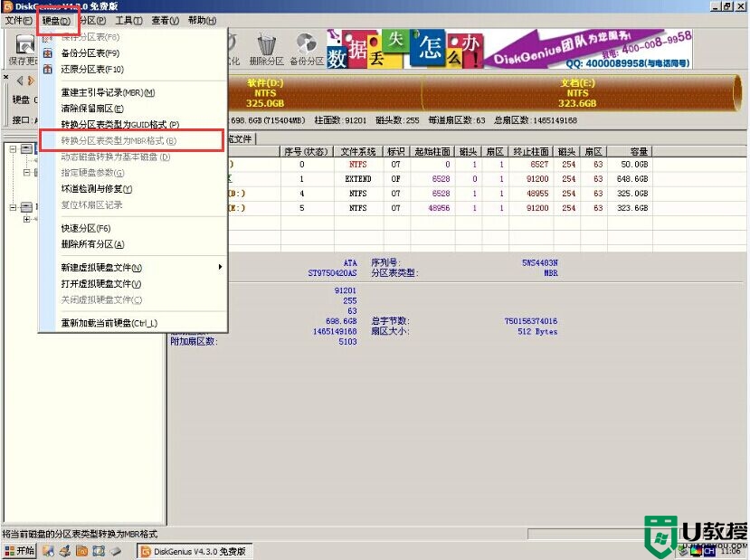Open the 工具 menu in menu bar
The image size is (750, 560).
(x=129, y=20)
